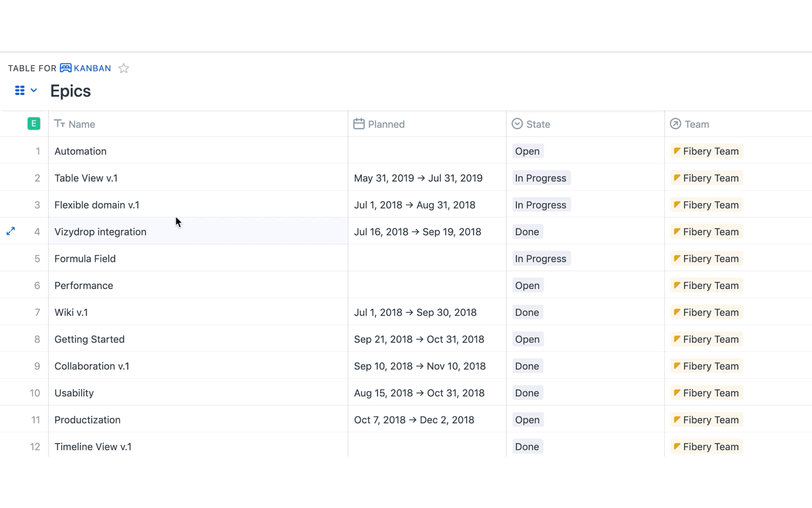
Task: Click the state circle icon in State header
Action: pyautogui.click(x=517, y=124)
